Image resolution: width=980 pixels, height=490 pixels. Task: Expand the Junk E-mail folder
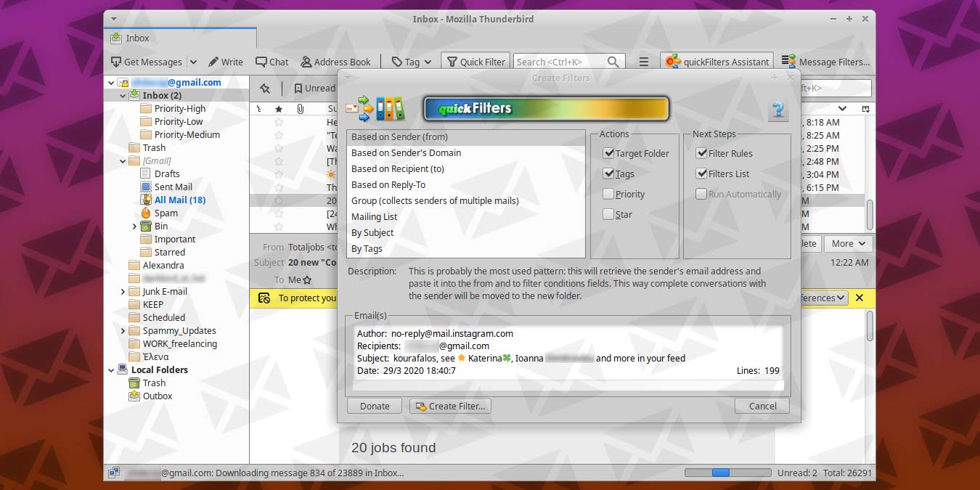click(x=123, y=291)
